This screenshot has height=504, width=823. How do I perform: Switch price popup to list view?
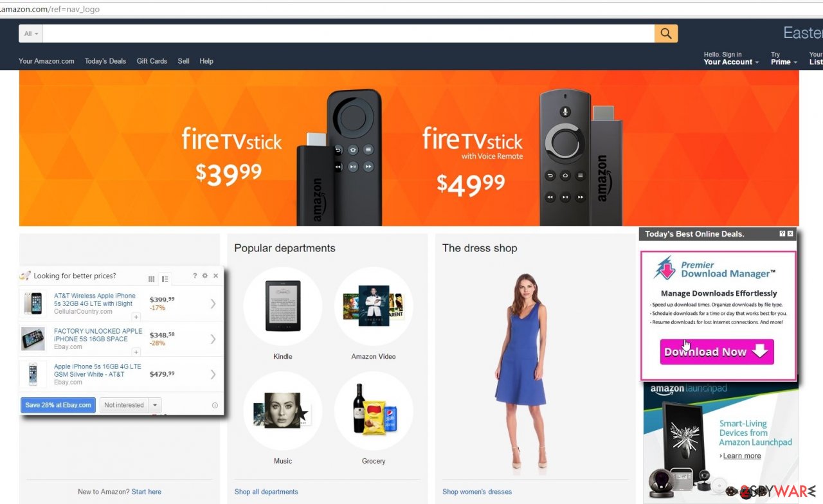pos(165,279)
